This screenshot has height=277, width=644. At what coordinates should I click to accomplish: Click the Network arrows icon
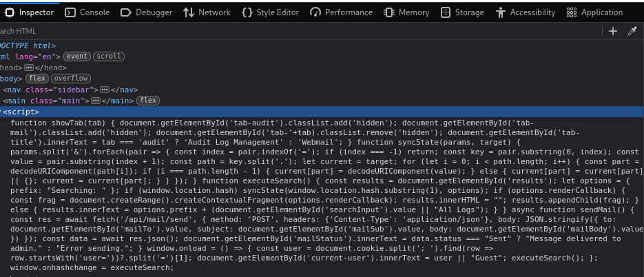coord(189,12)
